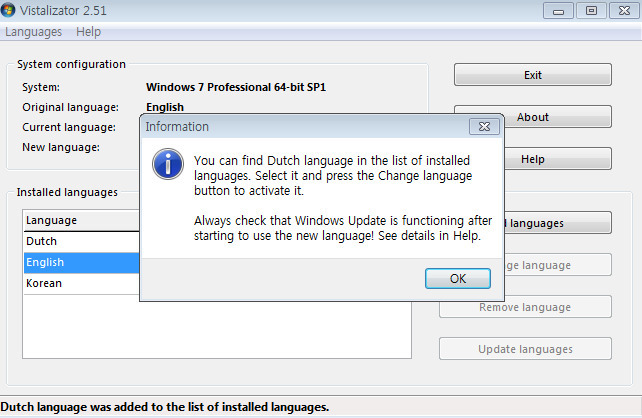The width and height of the screenshot is (642, 418).
Task: Click the Update languages button
Action: [x=525, y=349]
